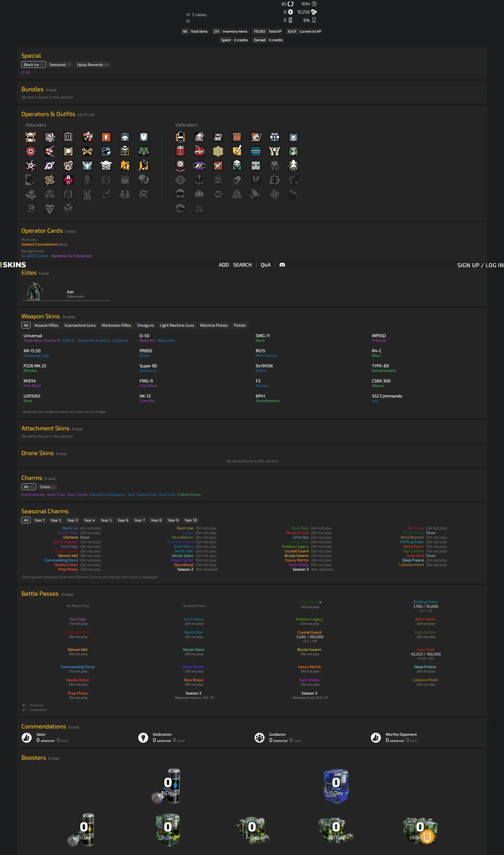This screenshot has width=504, height=855.
Task: Click the Kapkan hook operator icon
Action: pyautogui.click(x=180, y=151)
